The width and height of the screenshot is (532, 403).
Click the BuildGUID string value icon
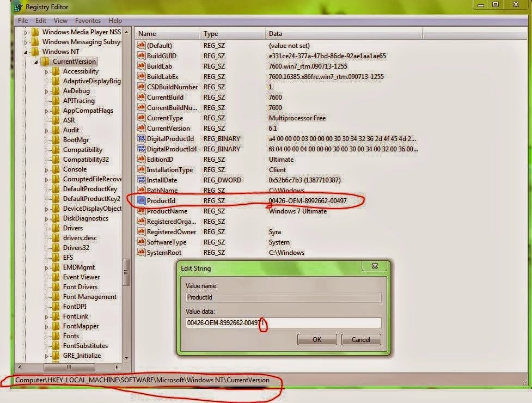point(141,56)
